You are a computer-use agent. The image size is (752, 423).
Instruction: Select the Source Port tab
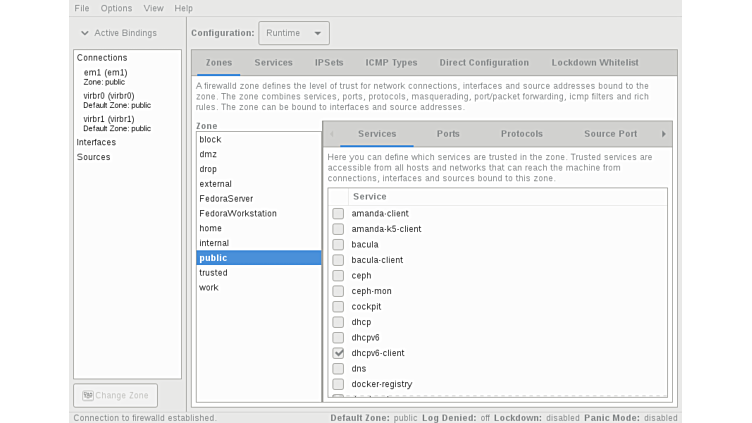(610, 134)
